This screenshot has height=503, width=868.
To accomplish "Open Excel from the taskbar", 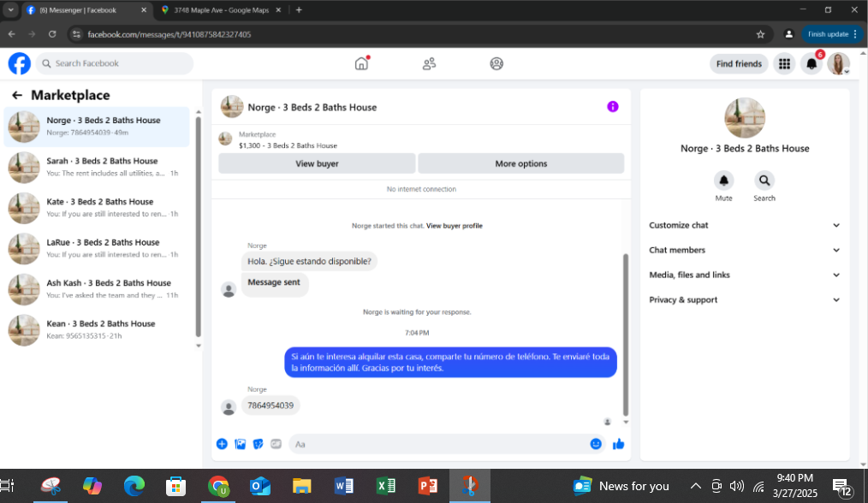I will [386, 486].
